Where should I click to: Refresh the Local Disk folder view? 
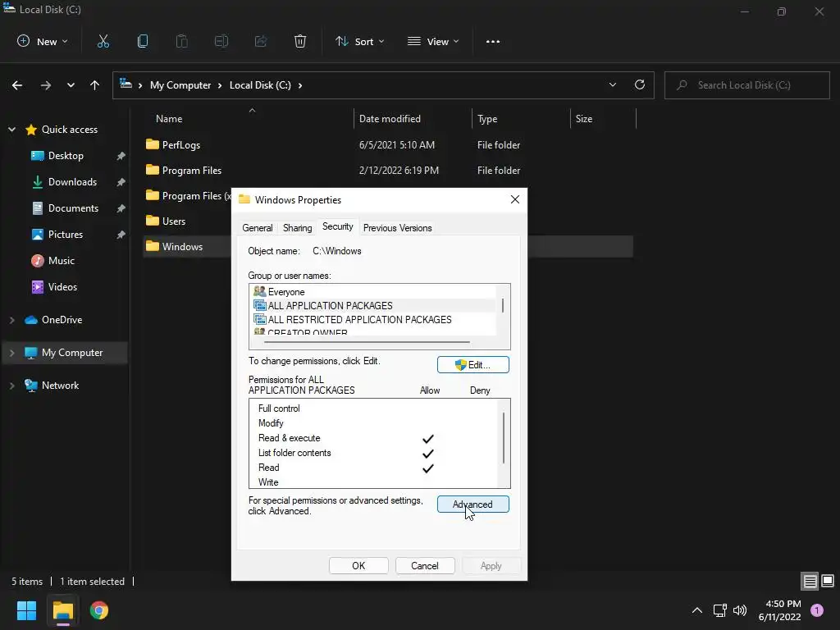(640, 84)
